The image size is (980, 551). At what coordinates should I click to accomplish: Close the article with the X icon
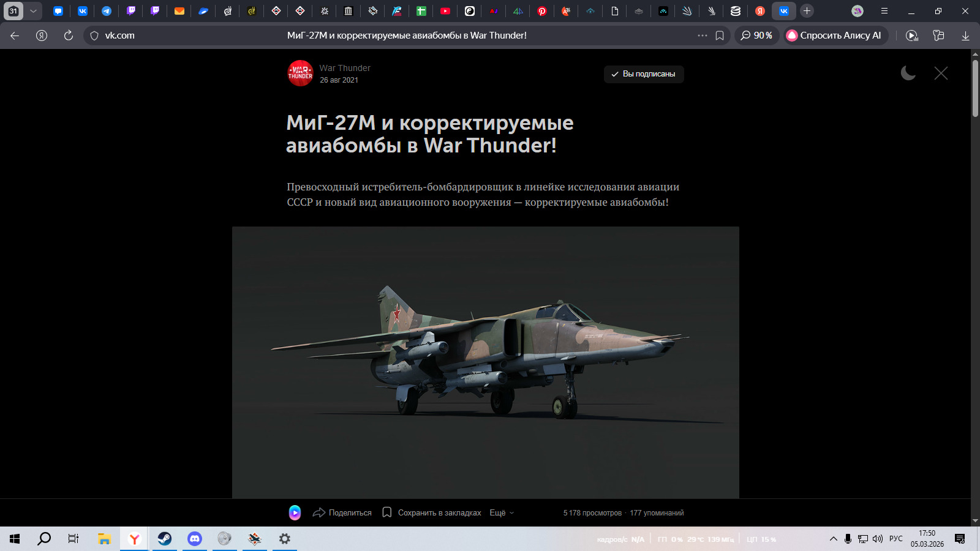pyautogui.click(x=941, y=73)
